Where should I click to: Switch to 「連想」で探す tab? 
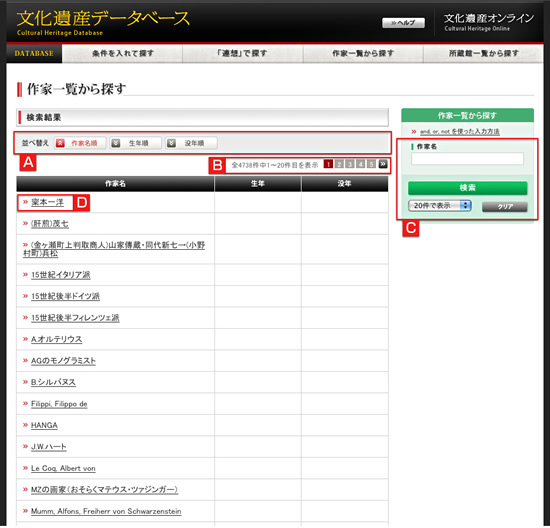coord(242,53)
